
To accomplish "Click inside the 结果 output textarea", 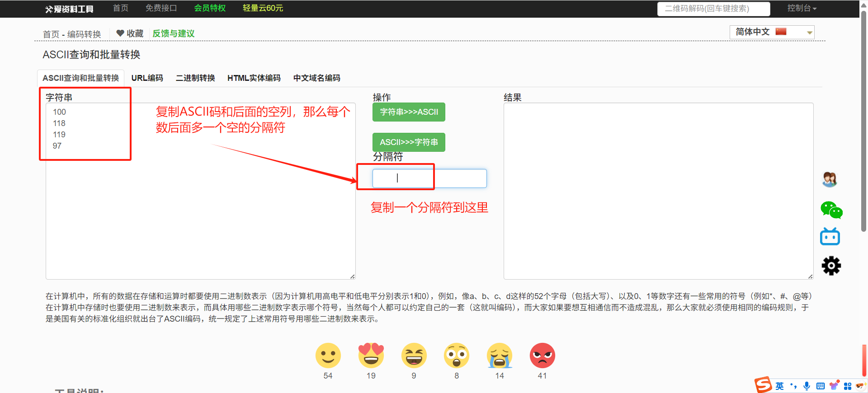I will tap(658, 191).
